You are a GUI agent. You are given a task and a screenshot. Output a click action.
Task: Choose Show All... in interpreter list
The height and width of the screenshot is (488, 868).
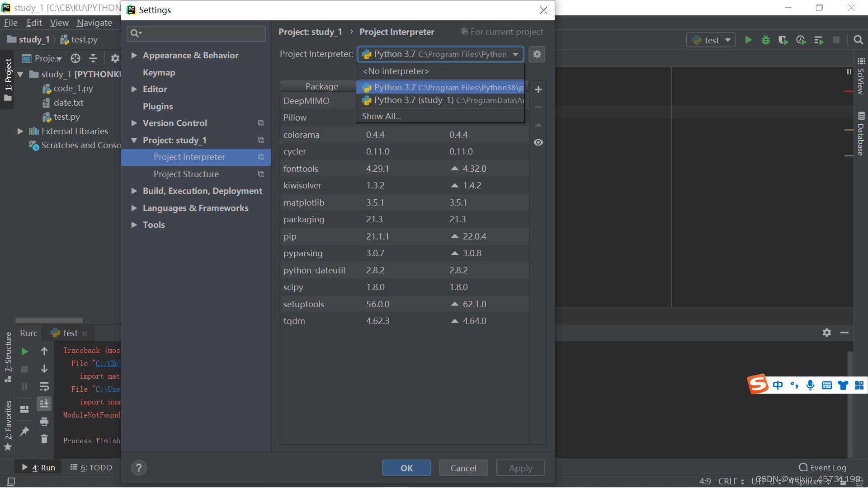point(381,116)
